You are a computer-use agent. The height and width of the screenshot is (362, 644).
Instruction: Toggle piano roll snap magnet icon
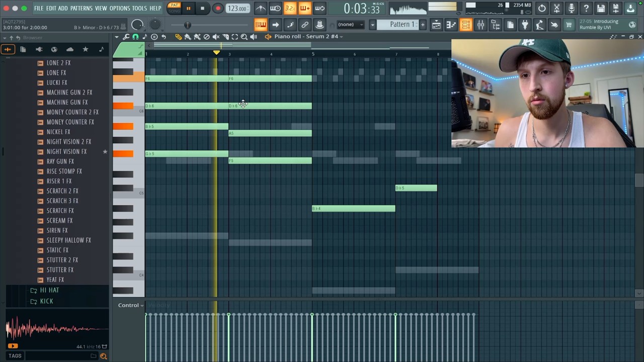click(x=135, y=37)
